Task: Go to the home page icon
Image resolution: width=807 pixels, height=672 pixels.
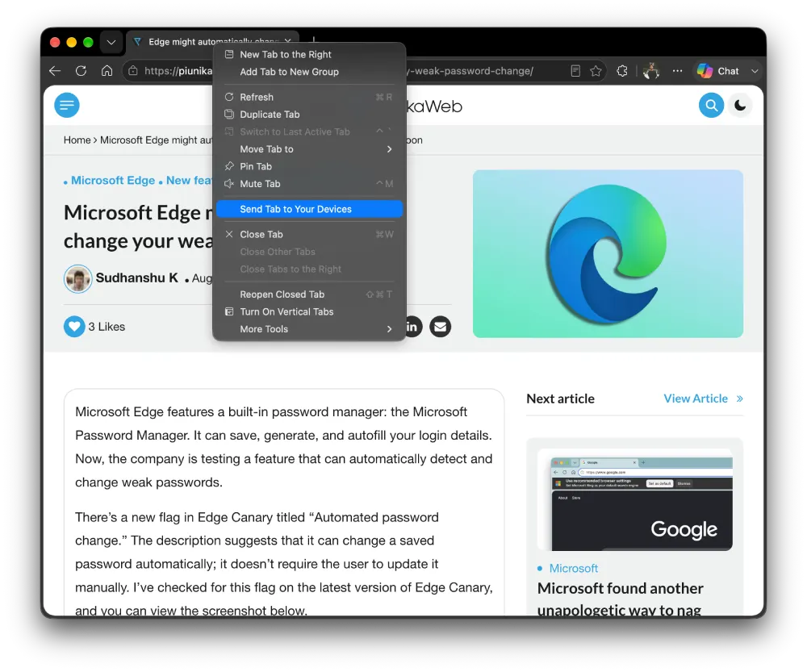Action: pos(107,71)
